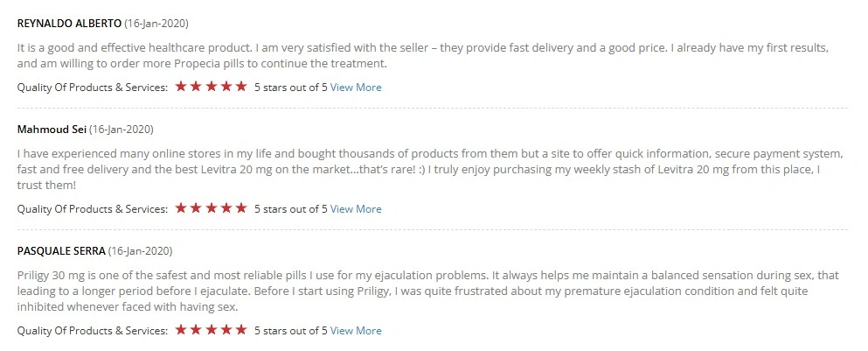This screenshot has width=868, height=351.
Task: Select reviewer name PASQUALE SERRA
Action: click(61, 251)
